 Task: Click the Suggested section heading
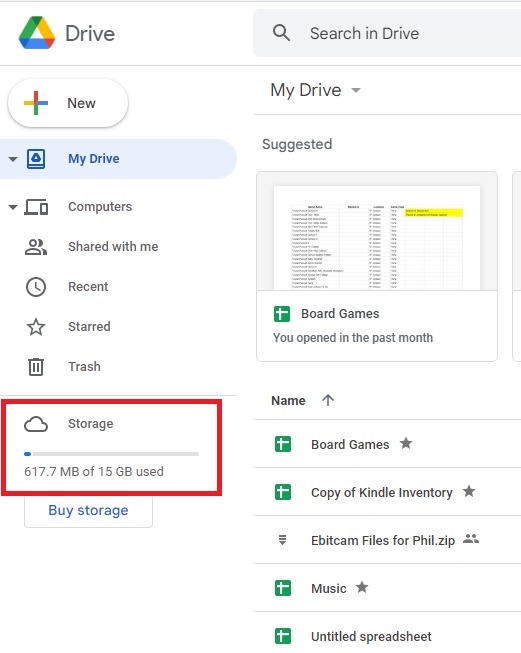pyautogui.click(x=297, y=145)
